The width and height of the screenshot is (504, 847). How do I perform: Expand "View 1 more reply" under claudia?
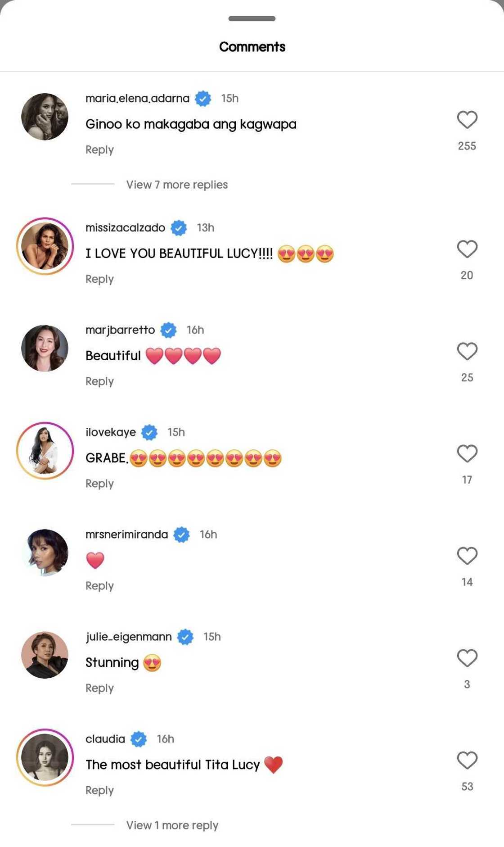coord(172,825)
